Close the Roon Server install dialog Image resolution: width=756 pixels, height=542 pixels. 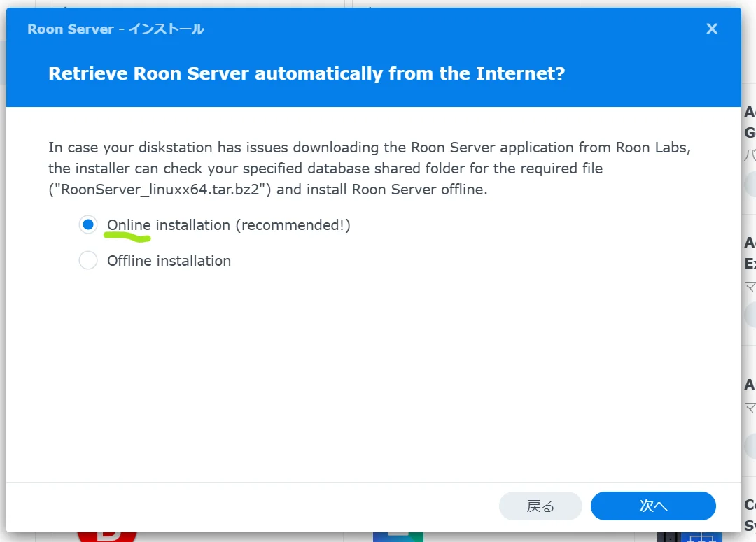pos(712,29)
